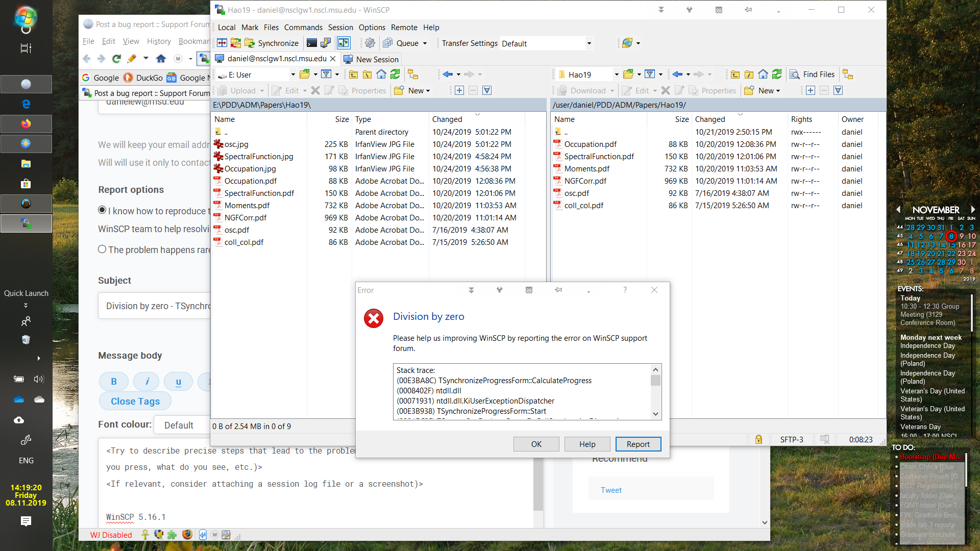
Task: Open the Commands menu
Action: [x=303, y=28]
